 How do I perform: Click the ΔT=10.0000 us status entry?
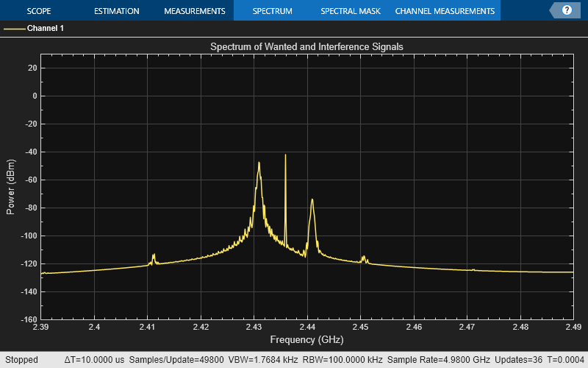click(94, 360)
